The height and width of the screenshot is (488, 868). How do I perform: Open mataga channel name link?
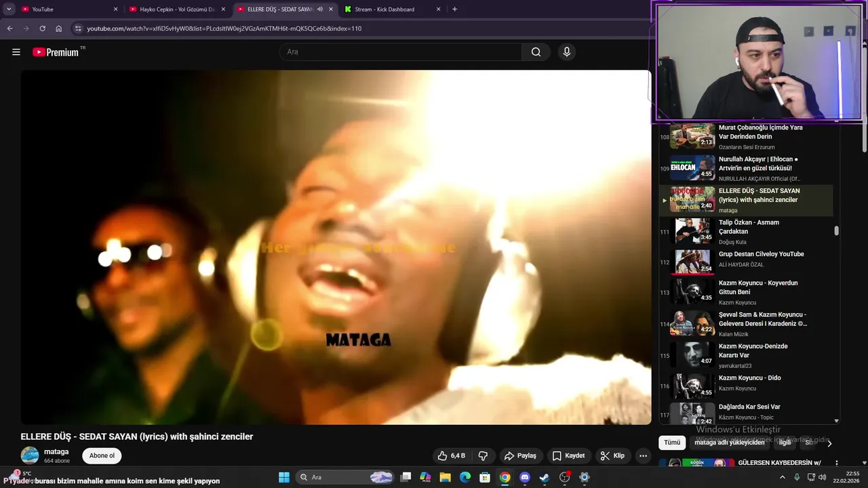[x=56, y=451]
